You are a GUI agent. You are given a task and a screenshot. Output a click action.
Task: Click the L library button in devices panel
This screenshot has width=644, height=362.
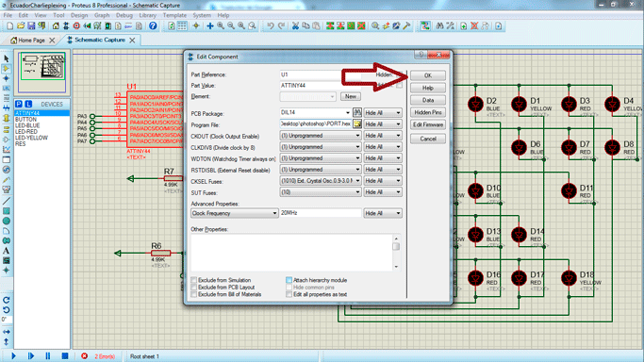28,104
